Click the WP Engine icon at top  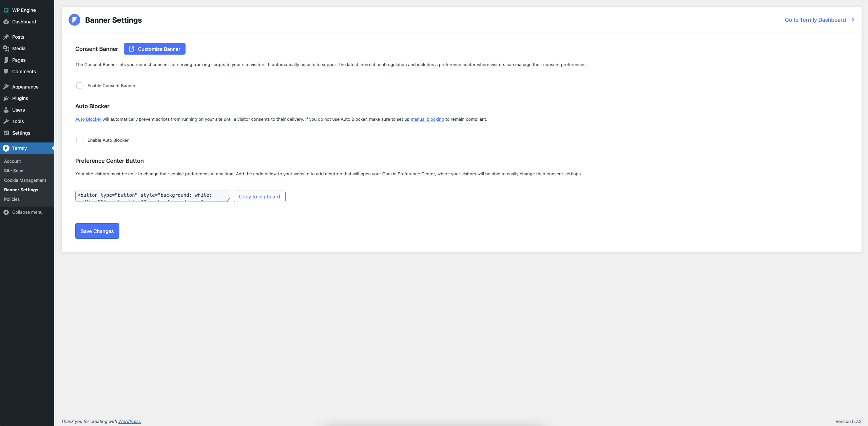pos(6,10)
